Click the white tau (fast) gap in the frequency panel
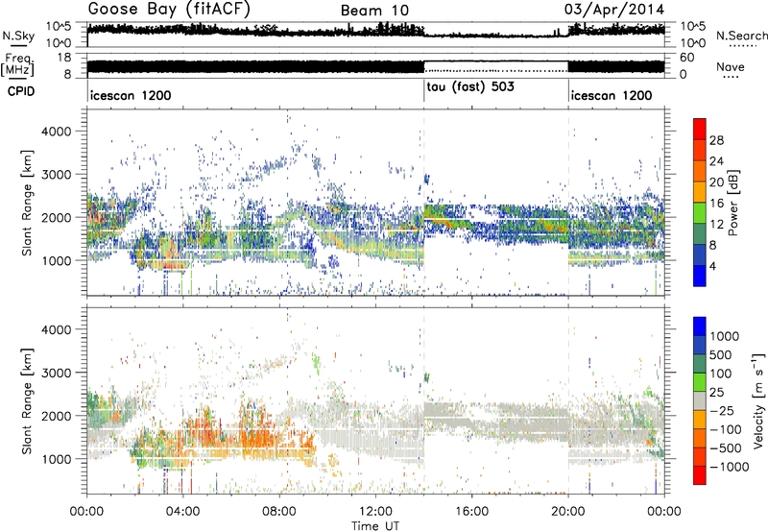Viewport: 768px width, 532px height. coord(496,67)
